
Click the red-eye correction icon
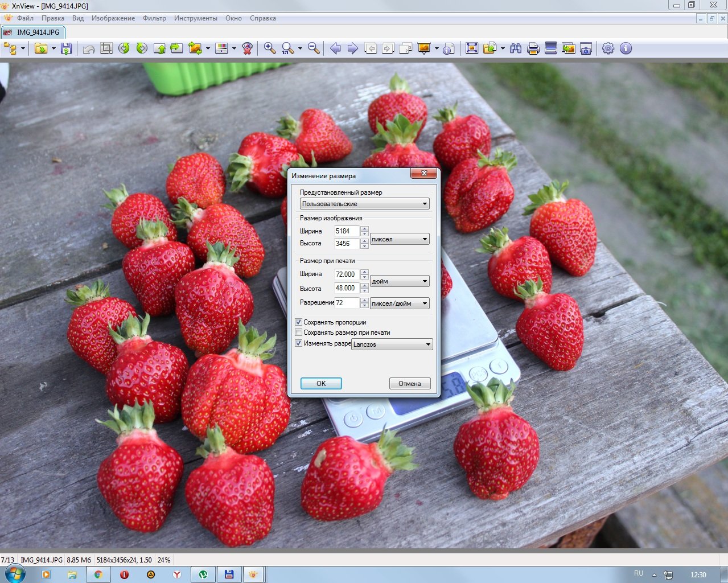(x=247, y=48)
